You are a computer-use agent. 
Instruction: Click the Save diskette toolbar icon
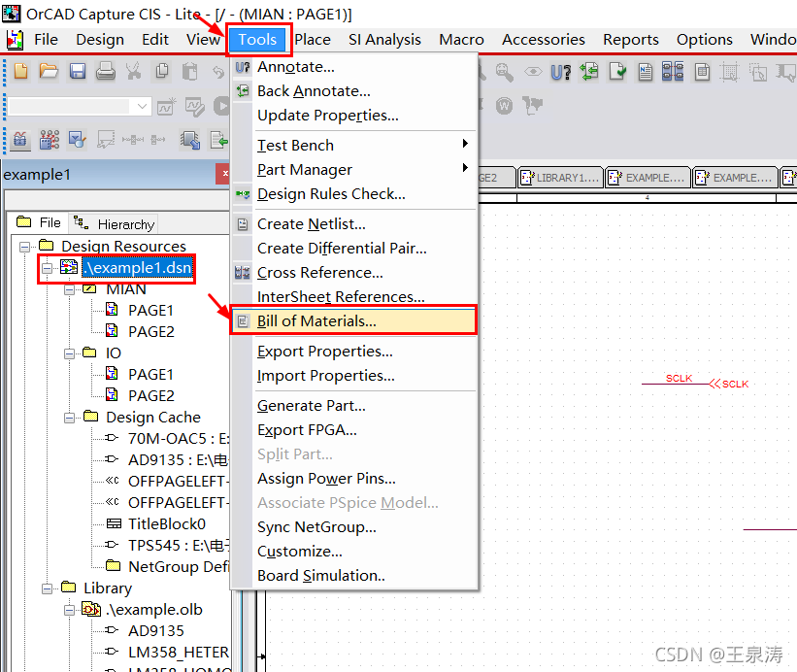pyautogui.click(x=77, y=72)
